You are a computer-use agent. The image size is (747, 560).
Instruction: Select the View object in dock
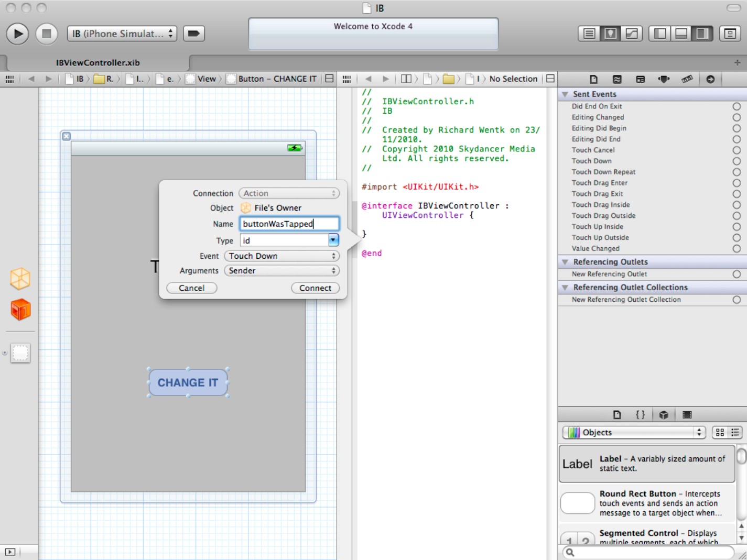pyautogui.click(x=20, y=353)
